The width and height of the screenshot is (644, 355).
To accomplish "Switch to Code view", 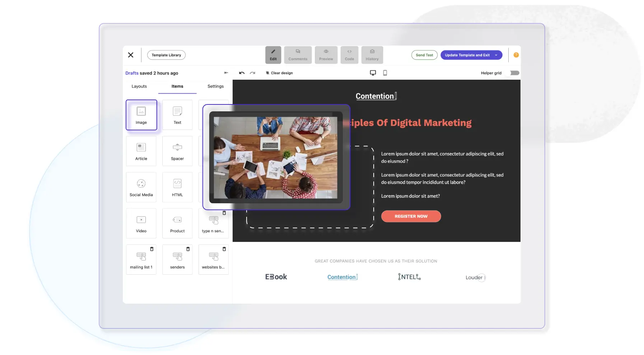I will (x=349, y=55).
